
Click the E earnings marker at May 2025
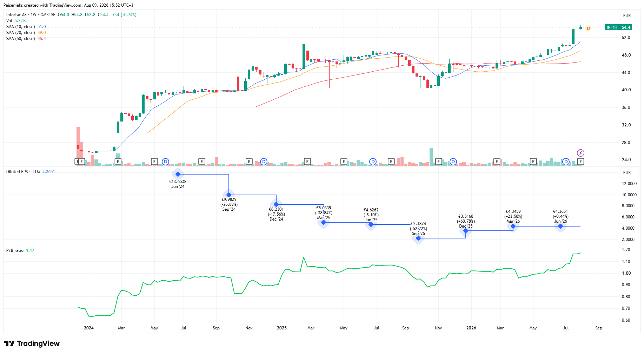click(x=344, y=162)
